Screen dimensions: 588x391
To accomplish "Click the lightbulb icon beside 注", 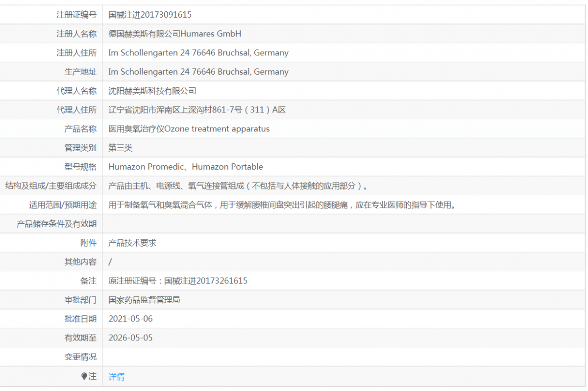I will tap(84, 376).
